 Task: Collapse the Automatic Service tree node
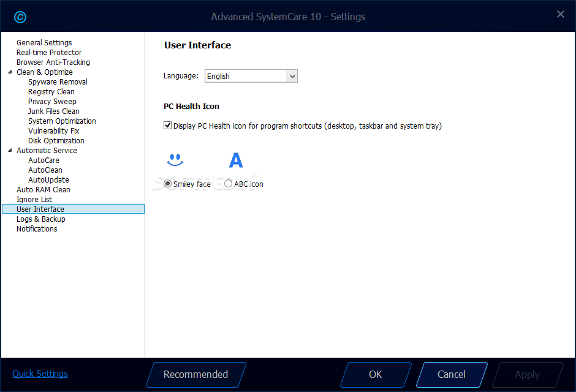click(10, 151)
